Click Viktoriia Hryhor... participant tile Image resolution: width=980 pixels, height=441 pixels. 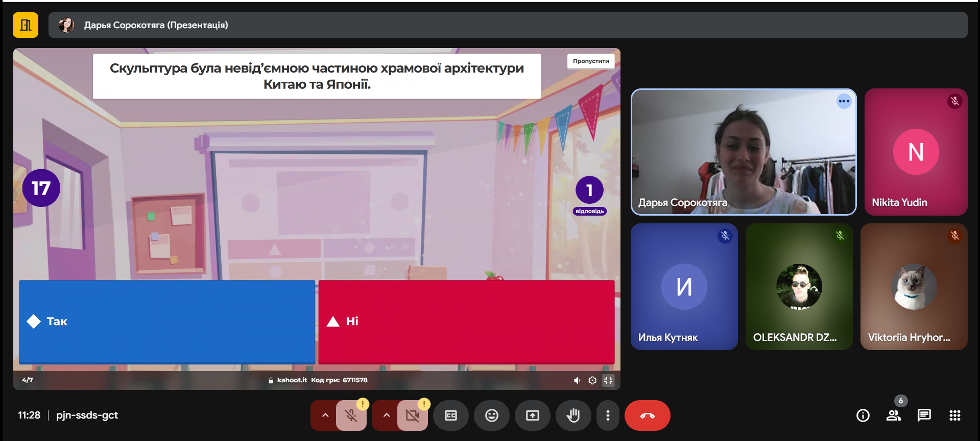[914, 287]
